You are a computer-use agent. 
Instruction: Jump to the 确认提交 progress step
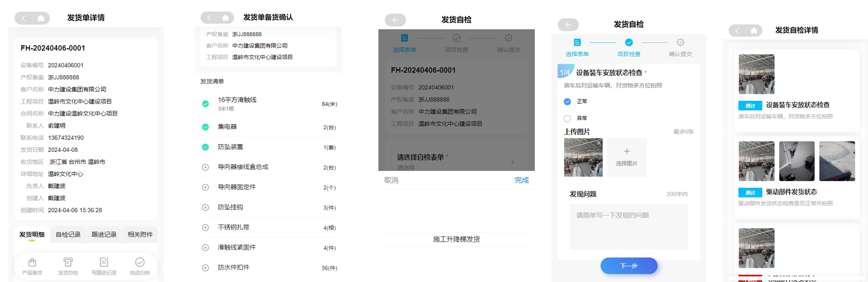point(680,47)
